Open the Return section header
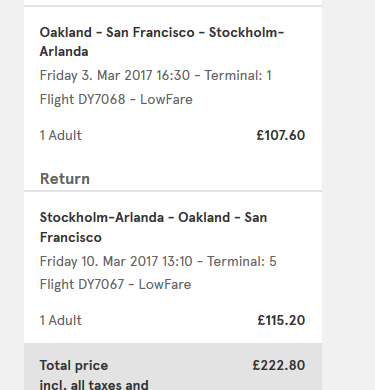Viewport: 375px width, 390px height. 65,179
